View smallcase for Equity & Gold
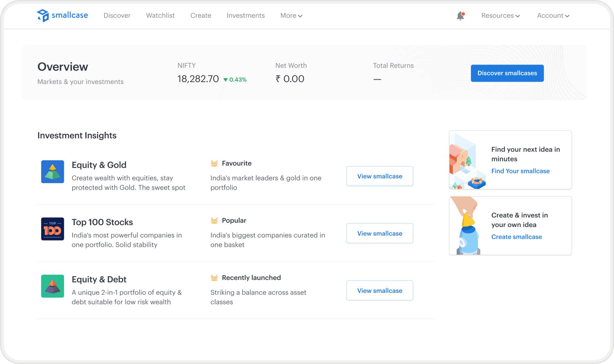Viewport: 614px width, 364px height. [380, 176]
